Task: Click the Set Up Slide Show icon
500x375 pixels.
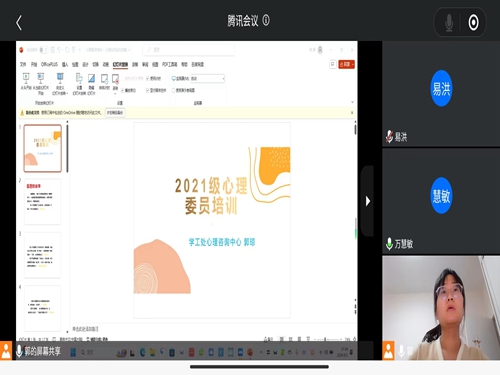Action: pyautogui.click(x=79, y=84)
